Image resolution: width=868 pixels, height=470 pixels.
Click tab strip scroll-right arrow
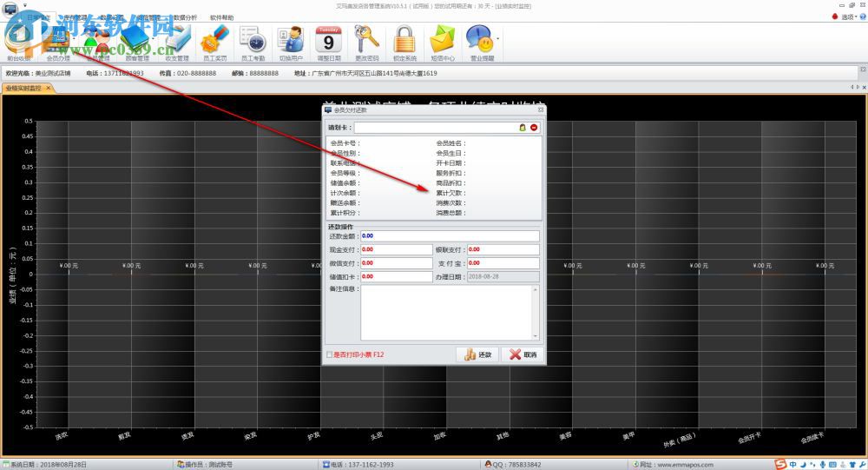pyautogui.click(x=858, y=87)
